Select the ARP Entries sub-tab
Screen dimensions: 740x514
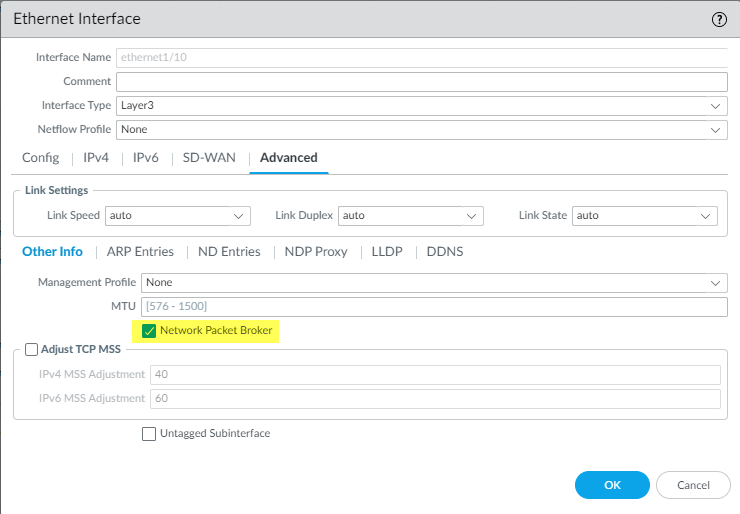pos(140,252)
